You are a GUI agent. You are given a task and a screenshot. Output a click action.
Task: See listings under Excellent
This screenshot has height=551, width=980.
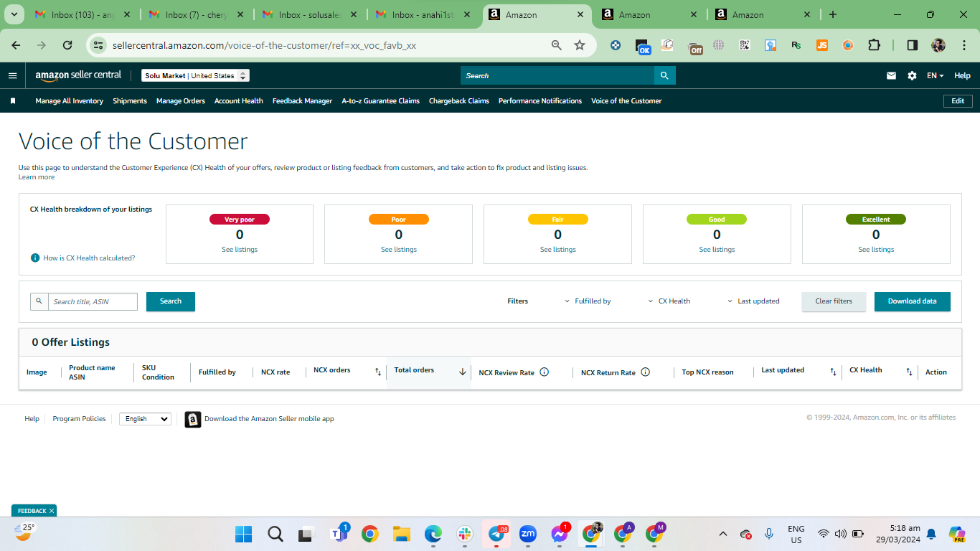(x=876, y=250)
